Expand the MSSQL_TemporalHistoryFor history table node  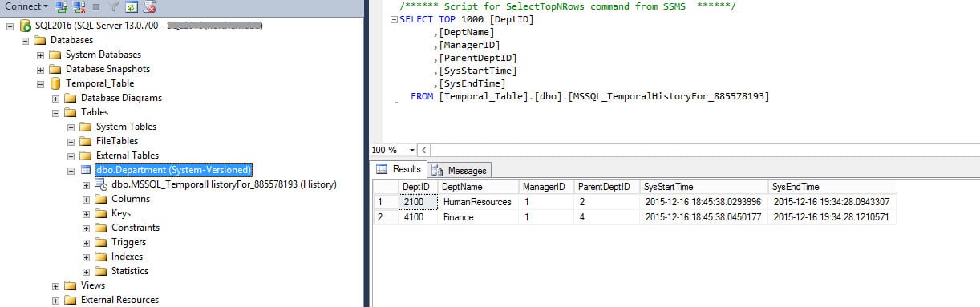click(x=87, y=184)
